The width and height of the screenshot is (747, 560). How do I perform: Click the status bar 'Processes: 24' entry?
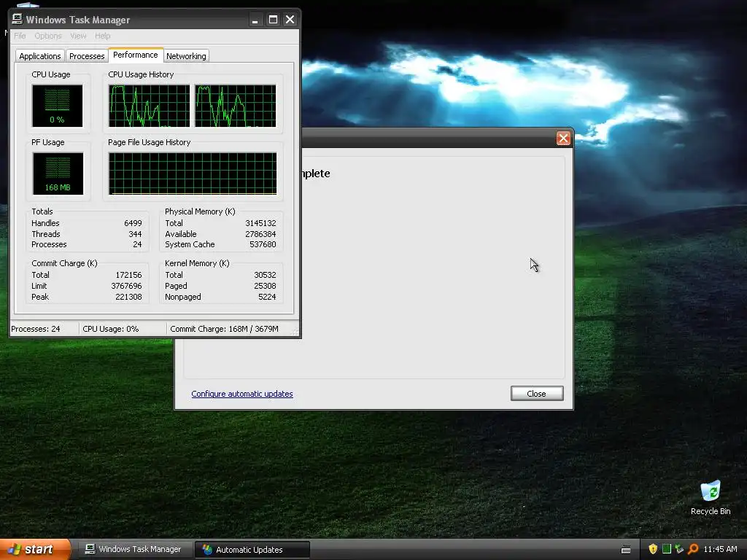[x=36, y=329]
